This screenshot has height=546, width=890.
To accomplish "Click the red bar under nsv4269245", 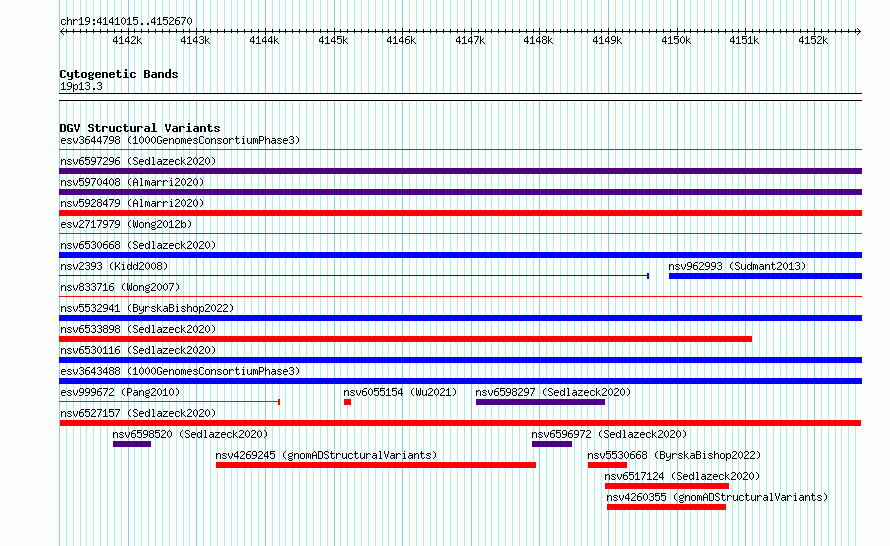I will click(376, 465).
